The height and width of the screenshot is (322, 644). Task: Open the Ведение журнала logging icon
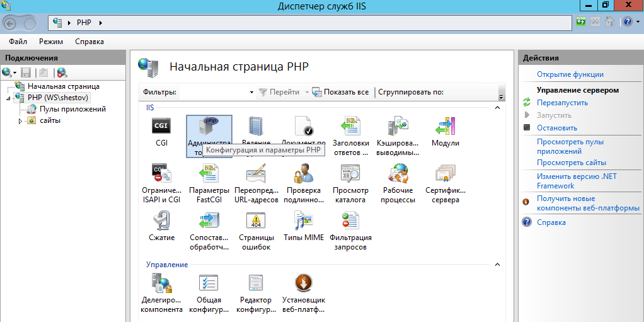256,127
